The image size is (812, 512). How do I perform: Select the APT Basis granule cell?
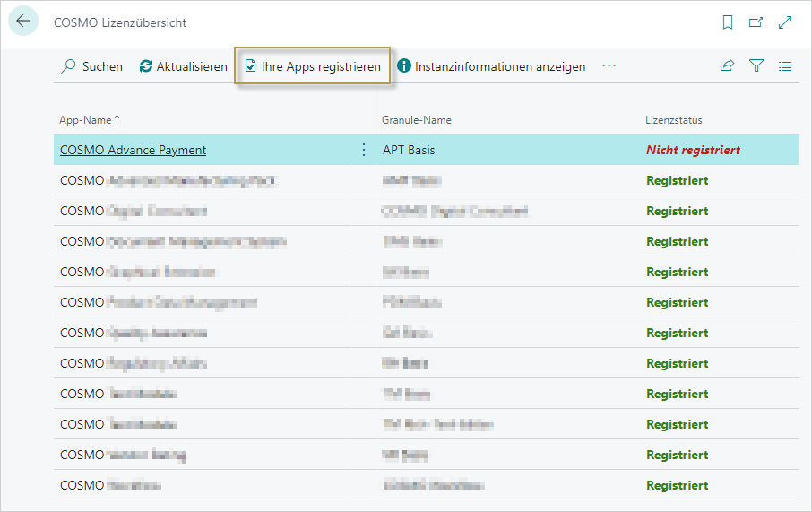pos(409,150)
